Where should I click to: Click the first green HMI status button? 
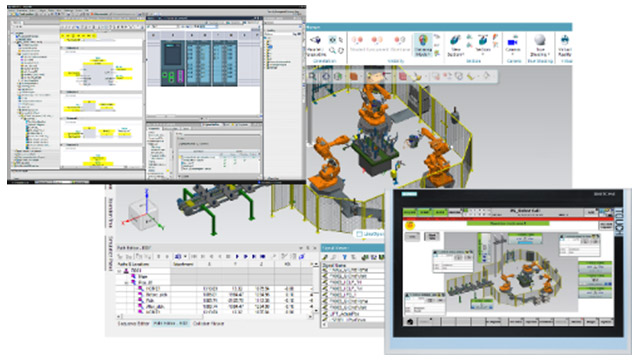pyautogui.click(x=409, y=212)
